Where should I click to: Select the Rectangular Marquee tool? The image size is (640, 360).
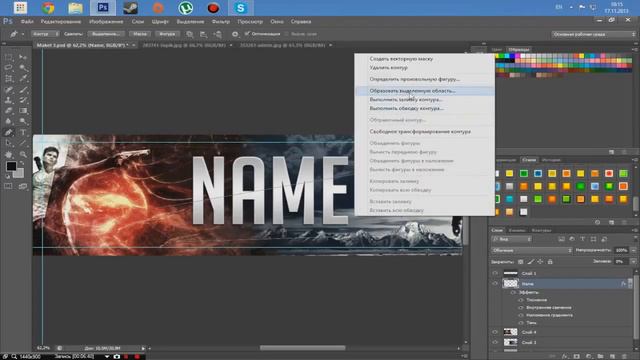(9, 58)
